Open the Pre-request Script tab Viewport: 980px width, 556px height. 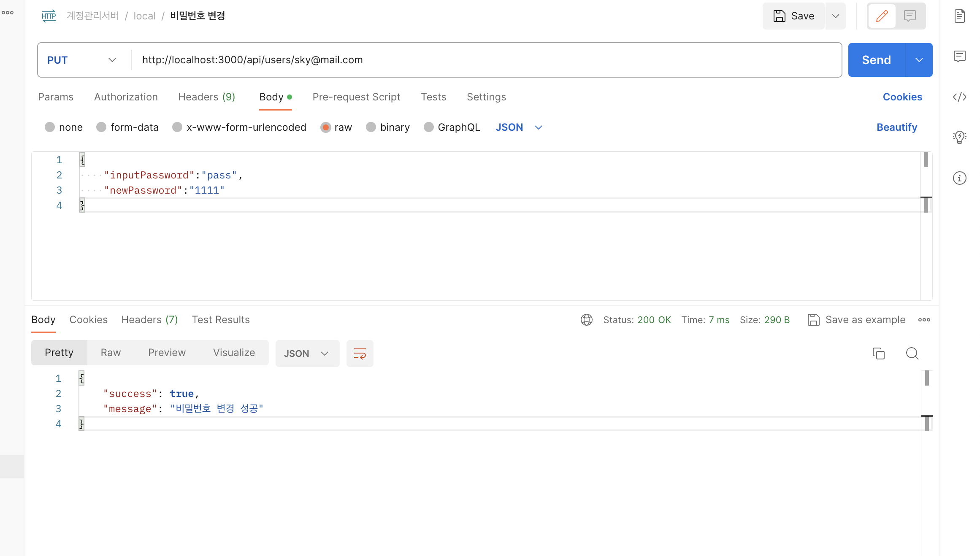pos(356,97)
